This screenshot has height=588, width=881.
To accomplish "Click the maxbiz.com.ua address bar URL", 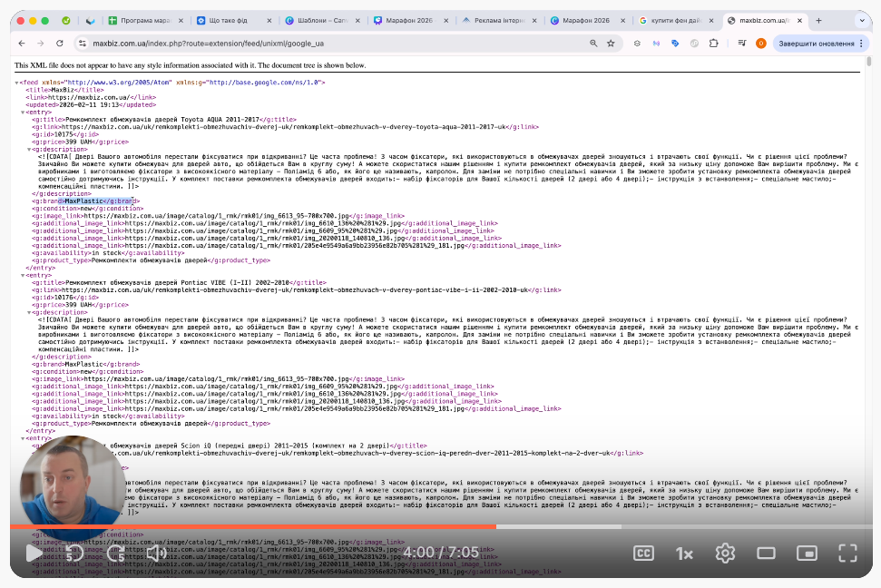I will tap(208, 44).
